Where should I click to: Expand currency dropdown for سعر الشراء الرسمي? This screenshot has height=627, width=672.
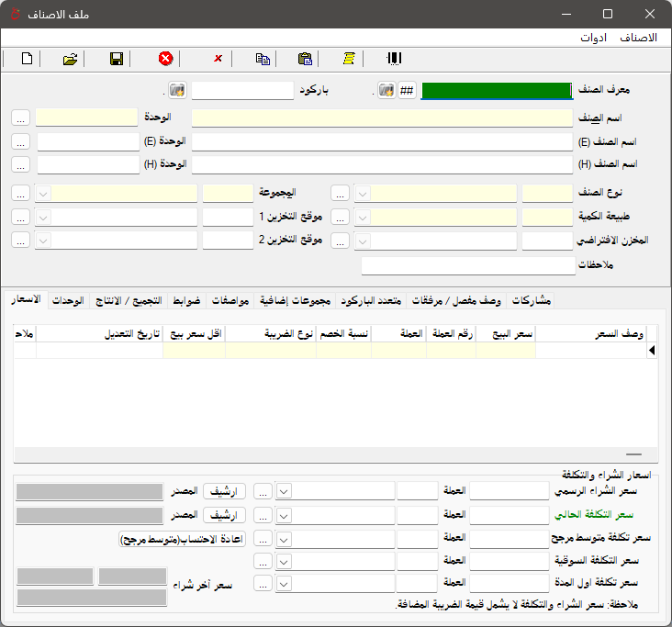pyautogui.click(x=284, y=491)
